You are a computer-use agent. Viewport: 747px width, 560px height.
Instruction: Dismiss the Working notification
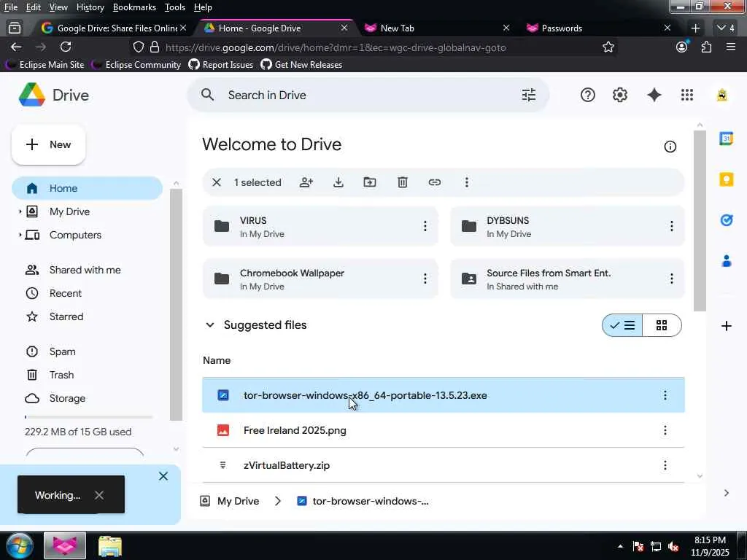tap(99, 495)
